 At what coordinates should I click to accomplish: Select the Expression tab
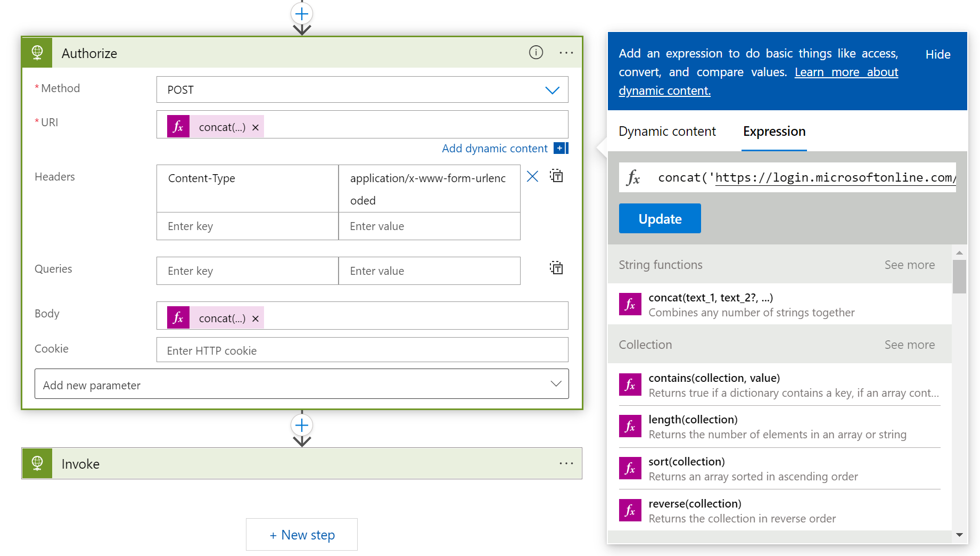pyautogui.click(x=774, y=132)
